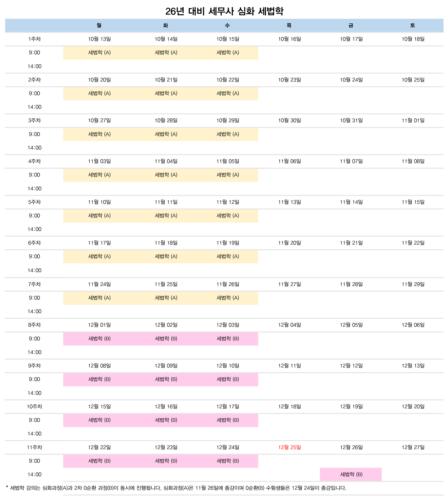
Task: Click the 1주차 row label
Action: coord(34,39)
